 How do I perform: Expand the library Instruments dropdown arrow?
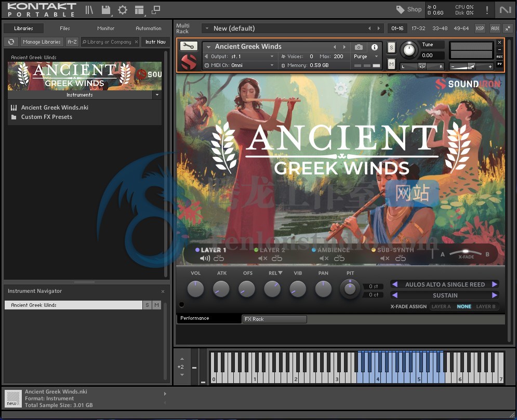point(157,95)
